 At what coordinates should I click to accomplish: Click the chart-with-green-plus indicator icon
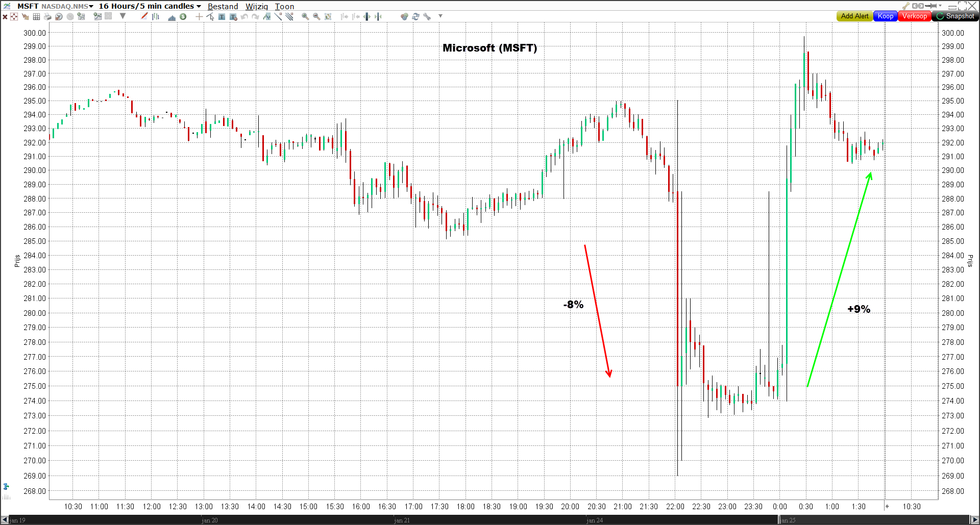click(97, 16)
